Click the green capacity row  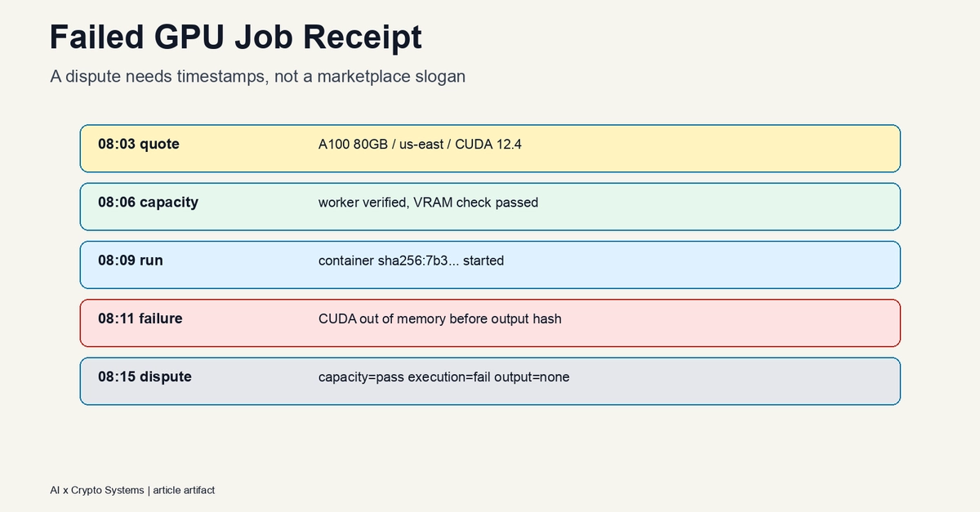tap(490, 207)
